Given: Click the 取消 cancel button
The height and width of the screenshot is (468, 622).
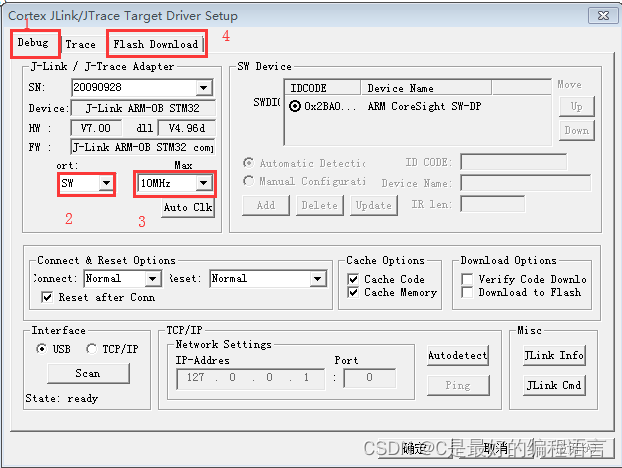Looking at the screenshot, I should click(496, 449).
